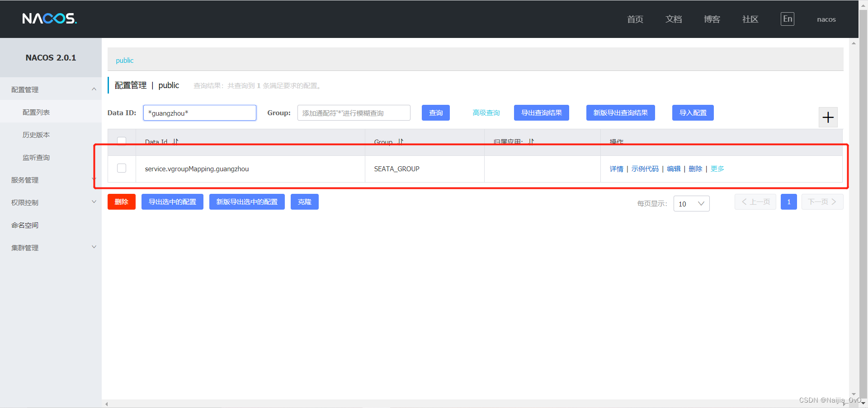The height and width of the screenshot is (408, 868).
Task: Select the public namespace tab
Action: 124,60
